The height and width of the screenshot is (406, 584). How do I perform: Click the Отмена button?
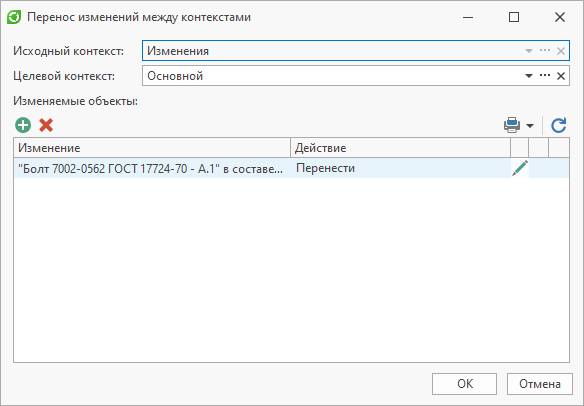[x=540, y=384]
